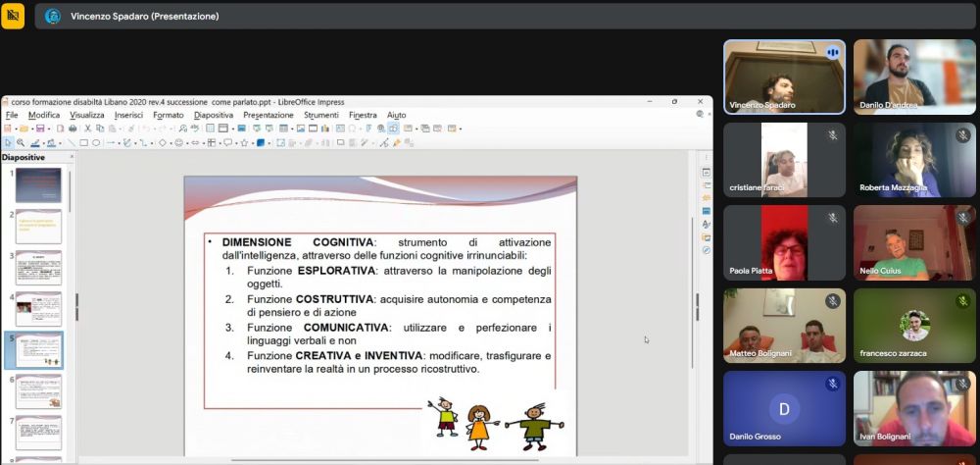Image resolution: width=980 pixels, height=465 pixels.
Task: Click Vincenzo Spadaro's video tile
Action: (784, 77)
